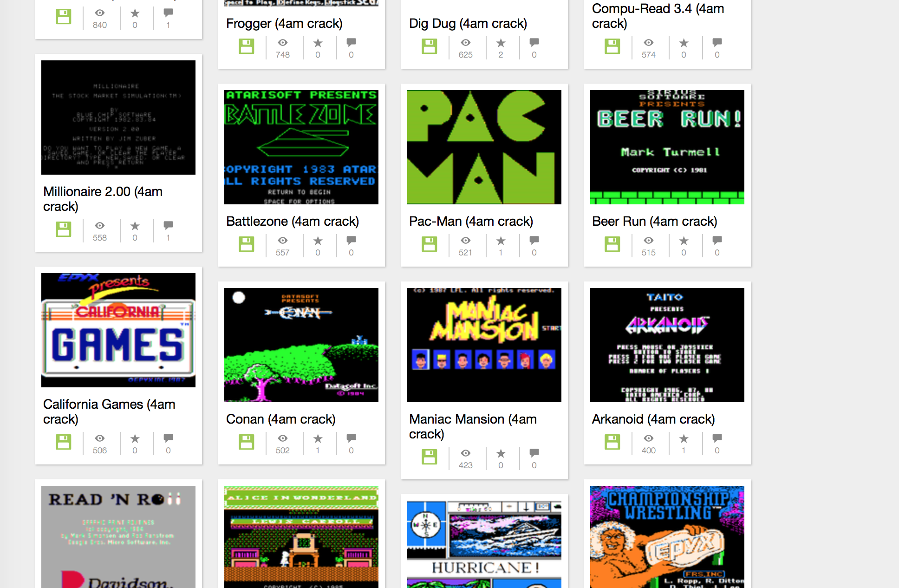Click the 748 view count under Frogger
Image resolution: width=899 pixels, height=588 pixels.
pos(282,55)
